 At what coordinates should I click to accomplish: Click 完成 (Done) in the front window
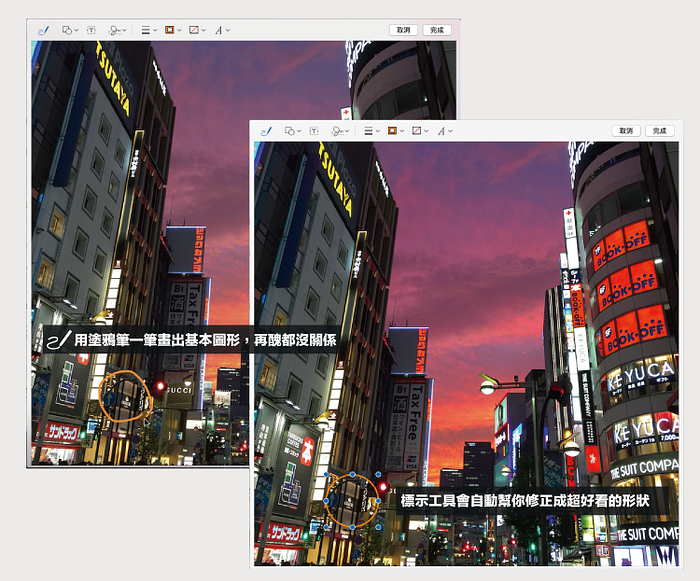coord(658,131)
